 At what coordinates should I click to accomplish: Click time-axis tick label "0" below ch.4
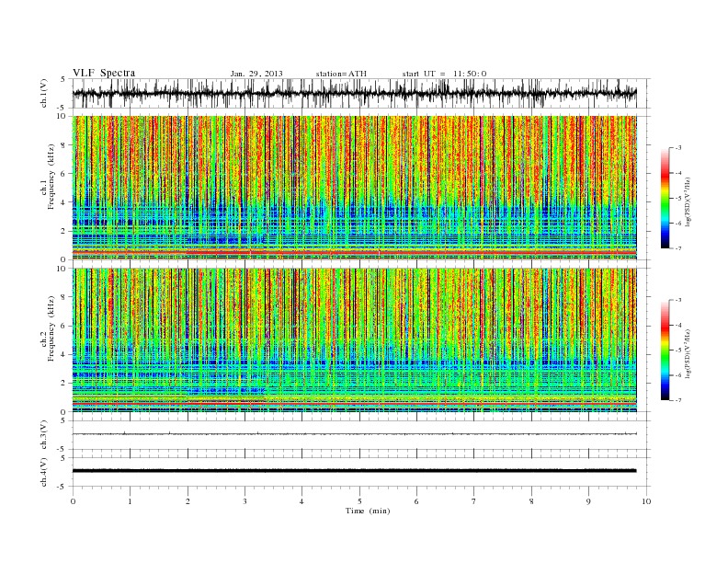[x=73, y=501]
